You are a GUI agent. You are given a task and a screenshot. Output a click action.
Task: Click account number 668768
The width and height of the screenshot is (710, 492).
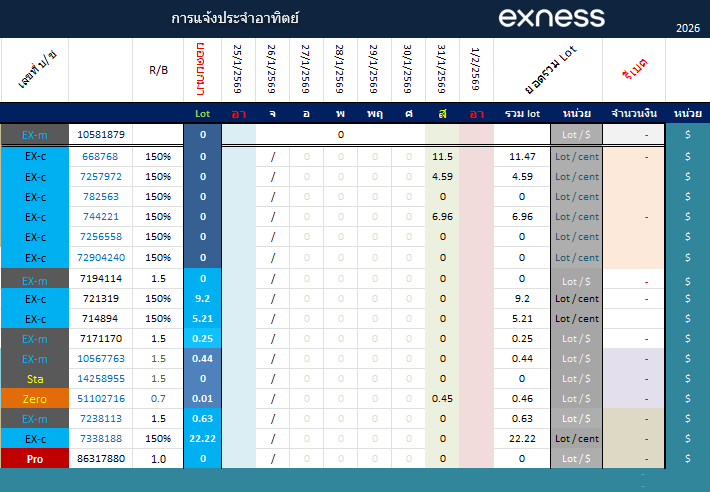coord(101,157)
